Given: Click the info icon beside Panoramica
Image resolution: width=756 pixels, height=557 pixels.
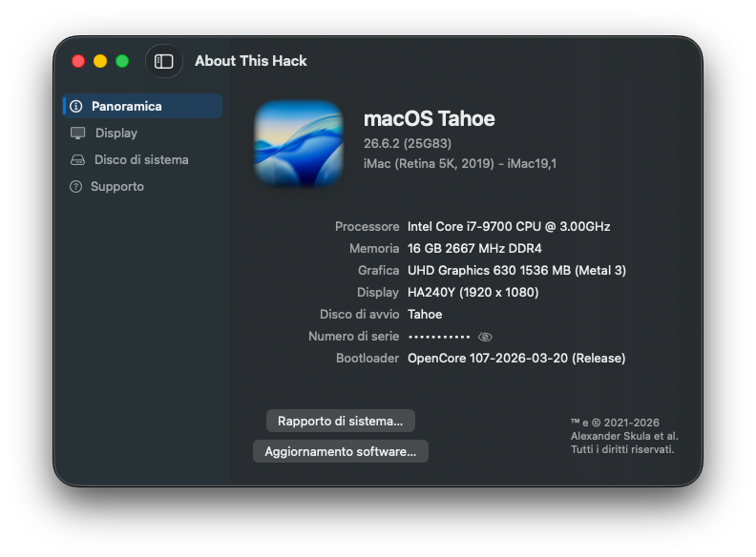Looking at the screenshot, I should (76, 106).
